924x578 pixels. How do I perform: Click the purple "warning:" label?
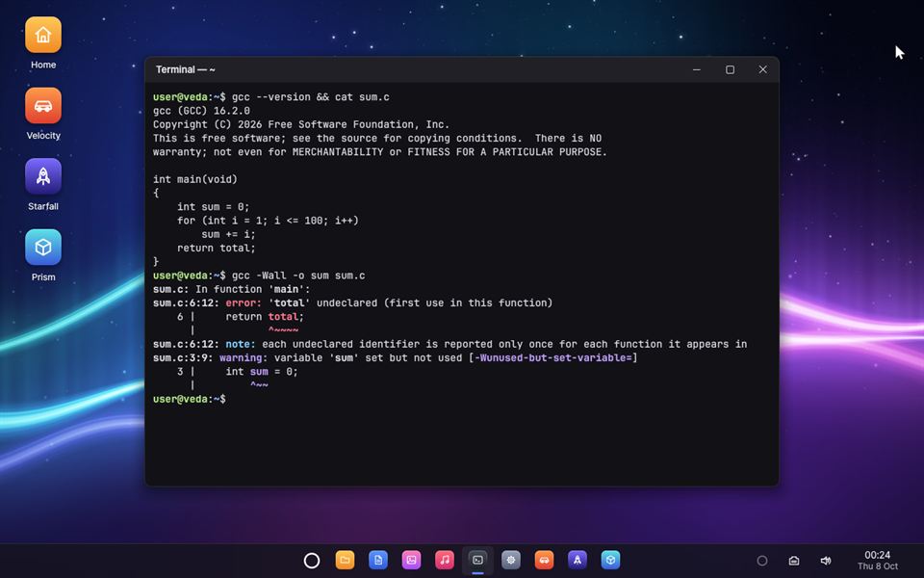tap(244, 358)
